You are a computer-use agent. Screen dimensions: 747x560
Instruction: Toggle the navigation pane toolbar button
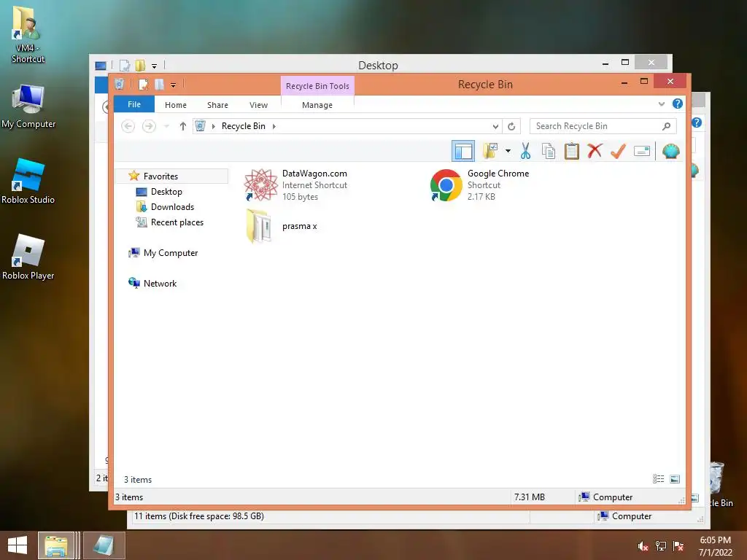462,152
